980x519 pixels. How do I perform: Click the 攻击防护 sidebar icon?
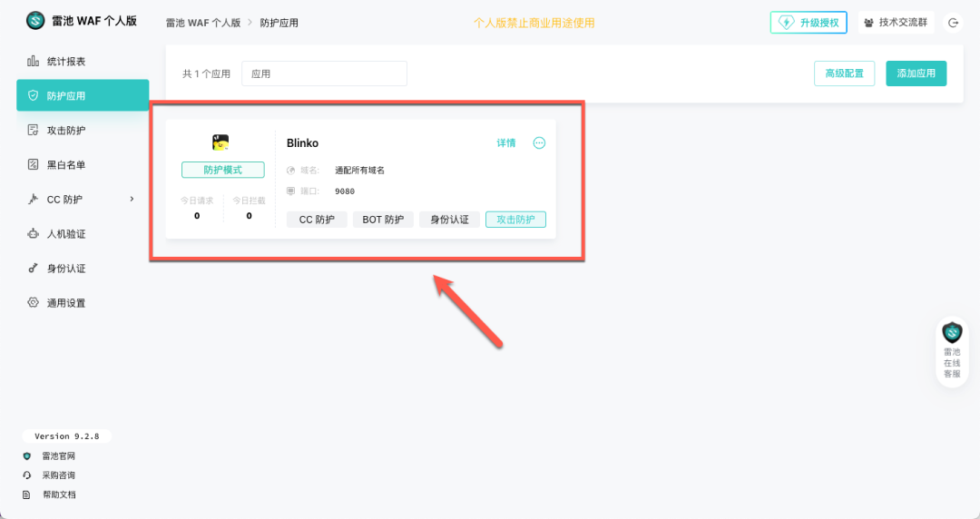tap(34, 130)
